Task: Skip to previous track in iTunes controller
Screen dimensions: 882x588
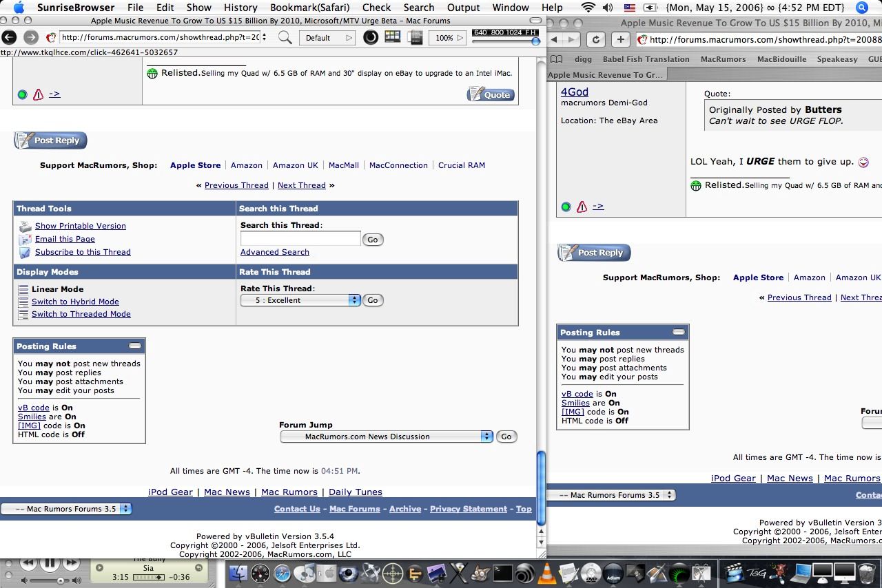Action: (28, 563)
